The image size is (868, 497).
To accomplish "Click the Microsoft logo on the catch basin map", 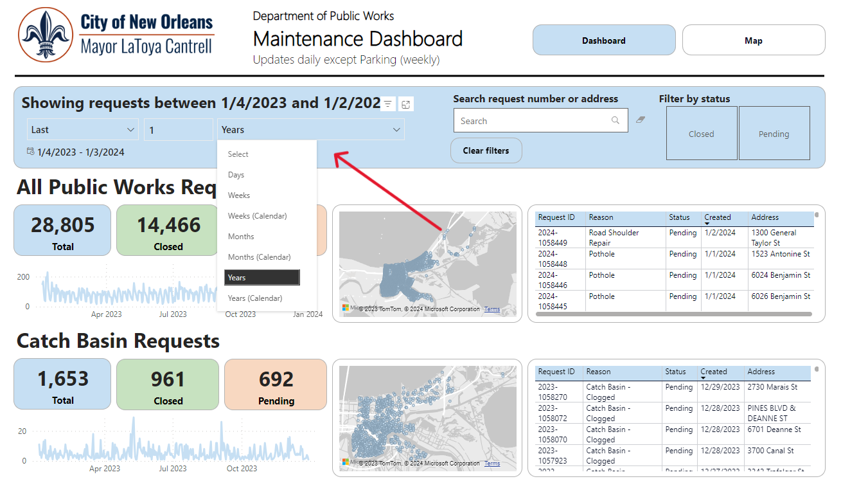I will 344,463.
